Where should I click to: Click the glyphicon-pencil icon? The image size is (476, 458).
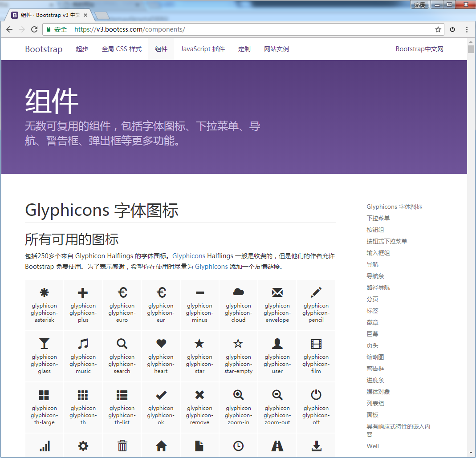316,292
